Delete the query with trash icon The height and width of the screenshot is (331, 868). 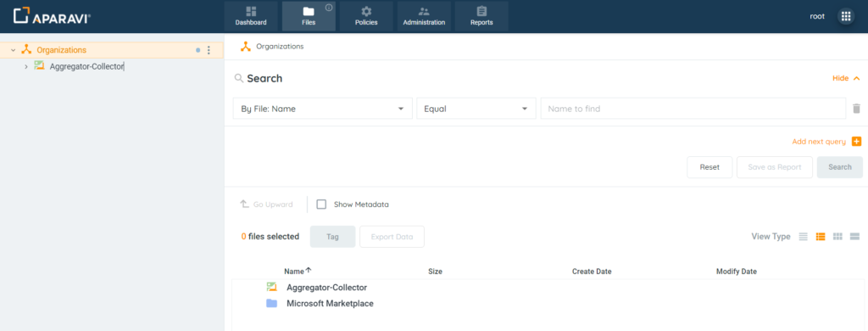[856, 109]
